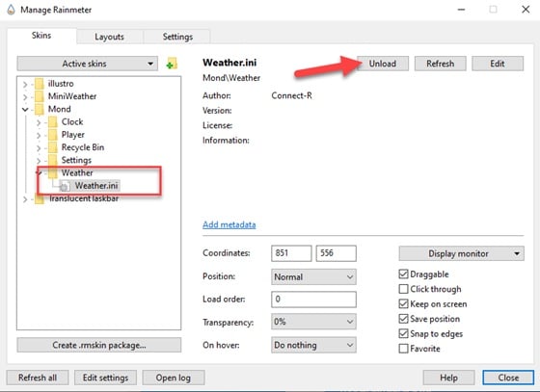Unload the Weather.ini skin
The image size is (540, 392).
tap(382, 64)
